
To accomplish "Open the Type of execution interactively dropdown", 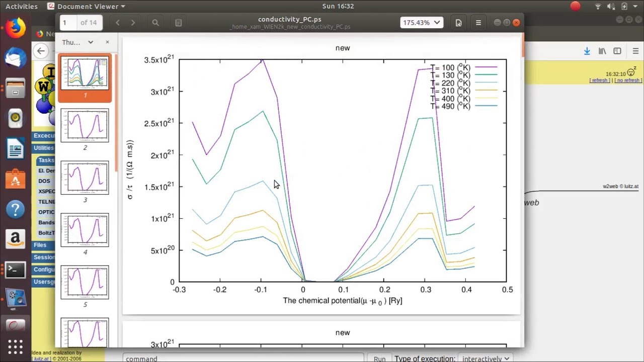I will (x=486, y=358).
